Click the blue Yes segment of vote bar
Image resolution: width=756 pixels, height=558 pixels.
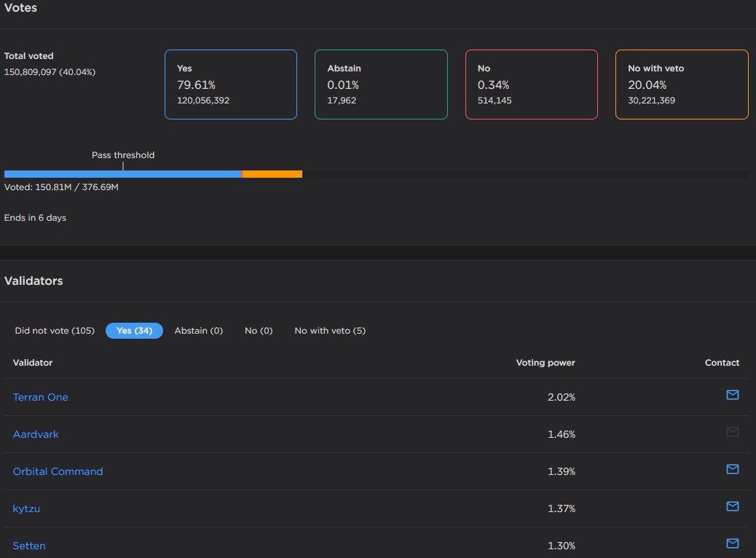[x=122, y=174]
